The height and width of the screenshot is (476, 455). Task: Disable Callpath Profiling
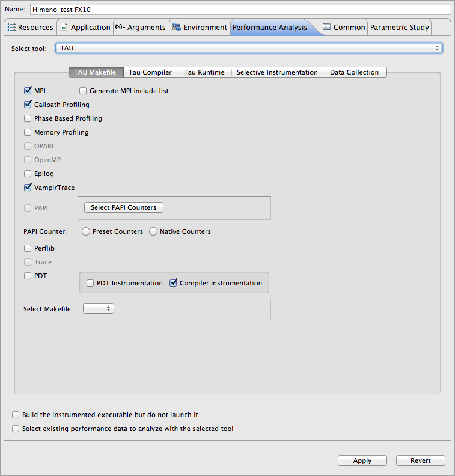28,105
